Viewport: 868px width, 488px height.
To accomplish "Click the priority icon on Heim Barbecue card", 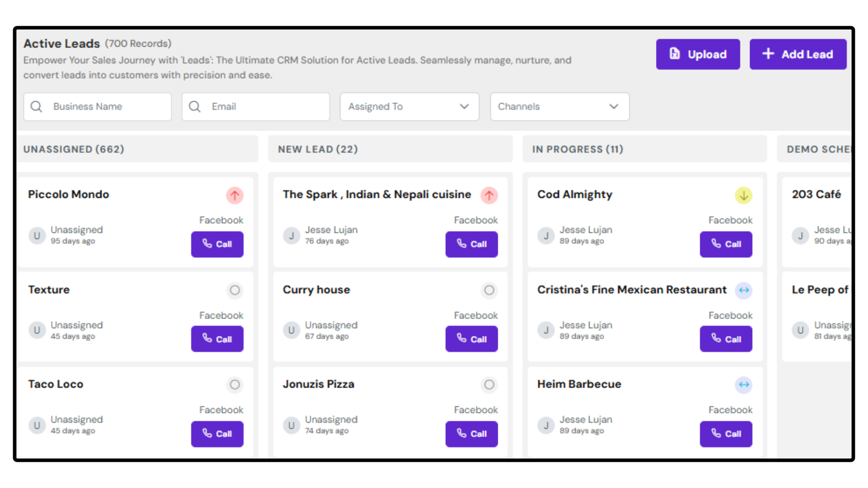I will (x=744, y=385).
